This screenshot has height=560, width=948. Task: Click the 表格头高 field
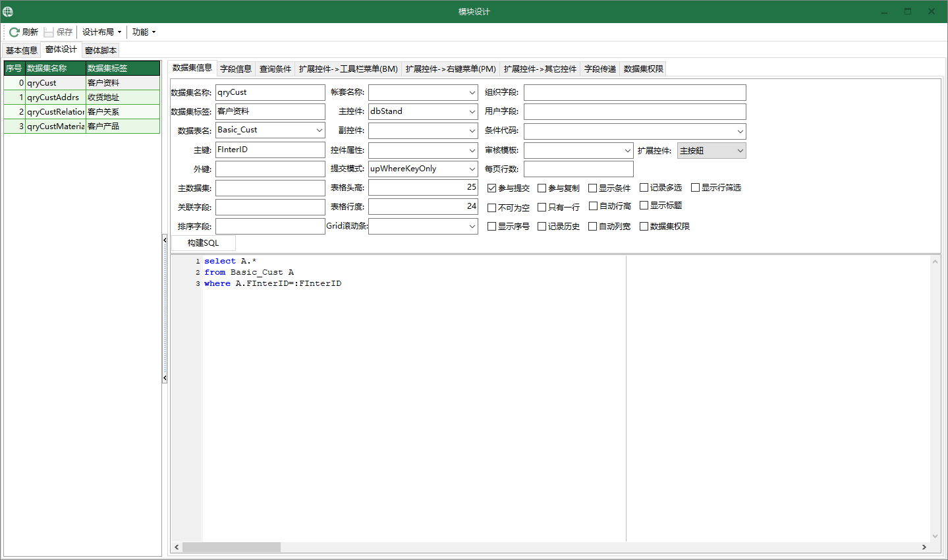pyautogui.click(x=423, y=187)
